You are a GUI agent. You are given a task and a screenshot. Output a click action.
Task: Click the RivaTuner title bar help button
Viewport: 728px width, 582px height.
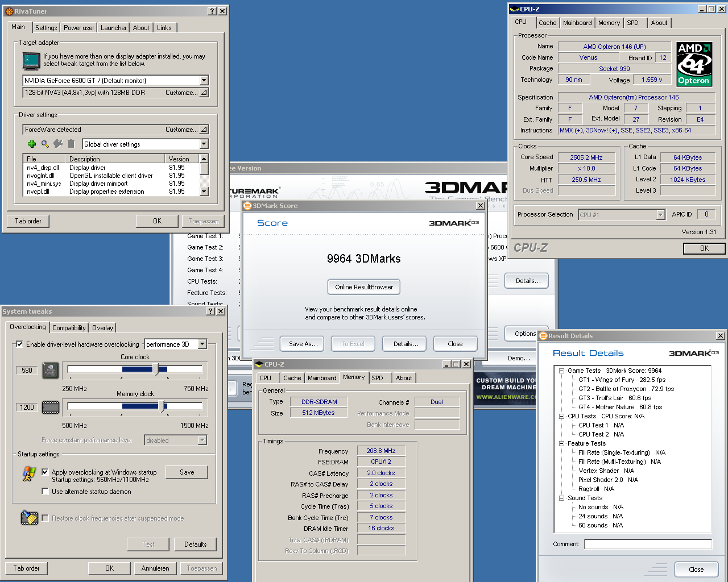(212, 11)
